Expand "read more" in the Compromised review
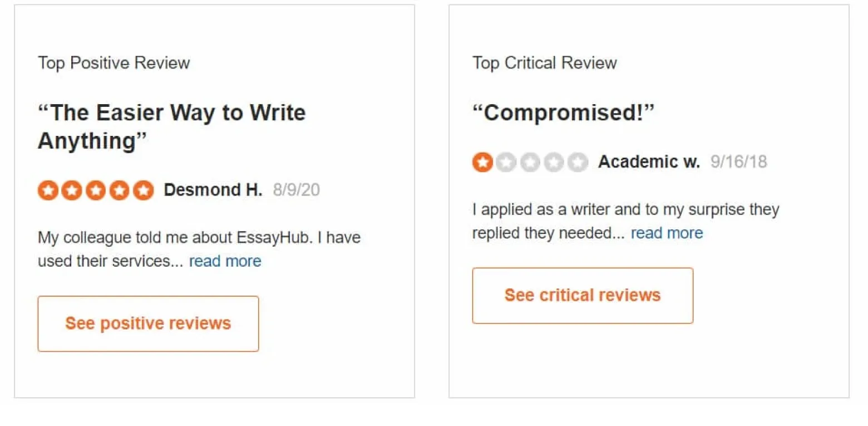The width and height of the screenshot is (868, 426). 667,233
